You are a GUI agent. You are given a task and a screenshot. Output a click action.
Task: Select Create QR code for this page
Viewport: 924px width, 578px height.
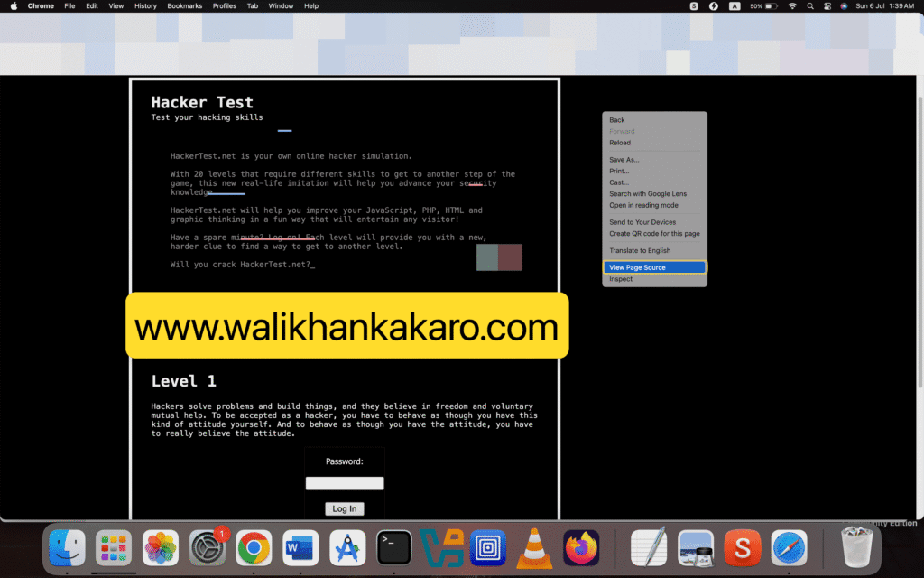click(654, 234)
